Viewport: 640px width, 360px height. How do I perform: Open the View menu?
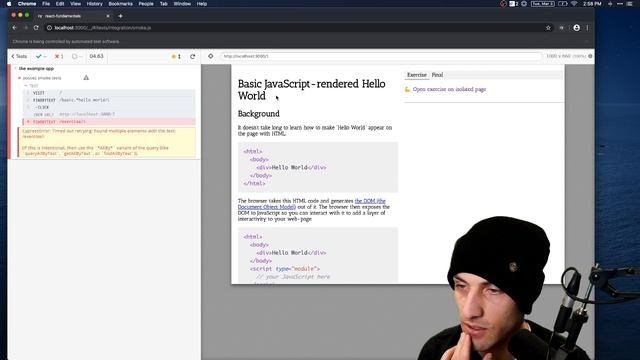(76, 4)
